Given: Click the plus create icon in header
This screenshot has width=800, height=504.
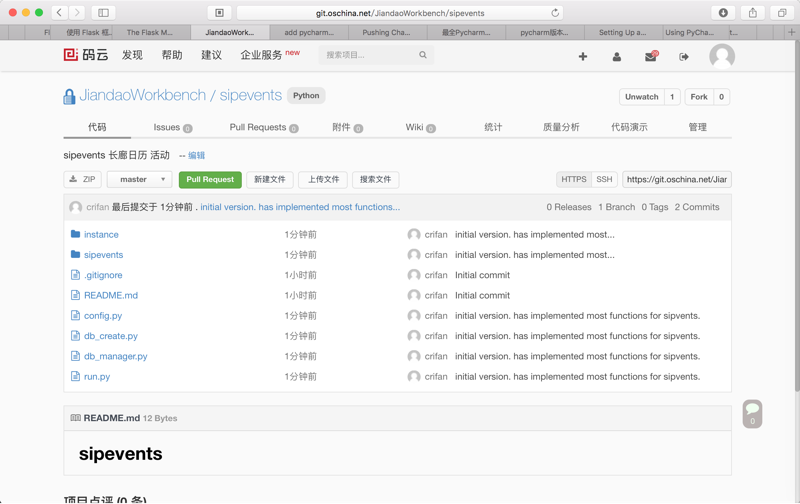Looking at the screenshot, I should click(x=583, y=57).
